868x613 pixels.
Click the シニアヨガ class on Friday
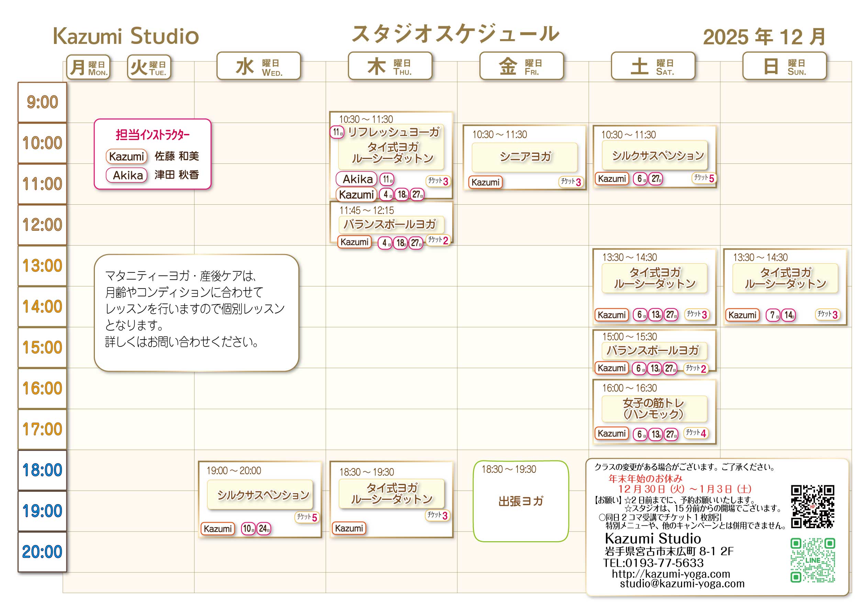coord(524,157)
